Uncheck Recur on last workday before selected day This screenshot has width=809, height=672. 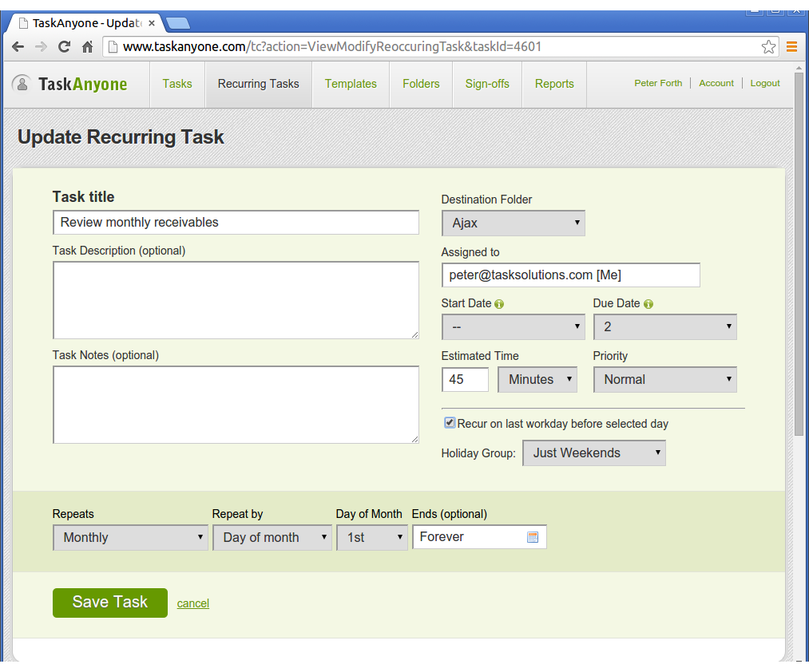[450, 423]
